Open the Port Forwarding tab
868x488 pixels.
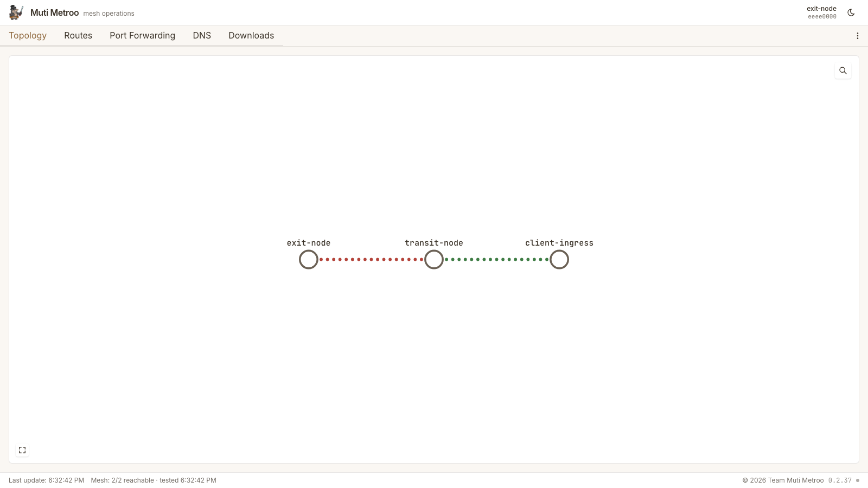pos(142,35)
